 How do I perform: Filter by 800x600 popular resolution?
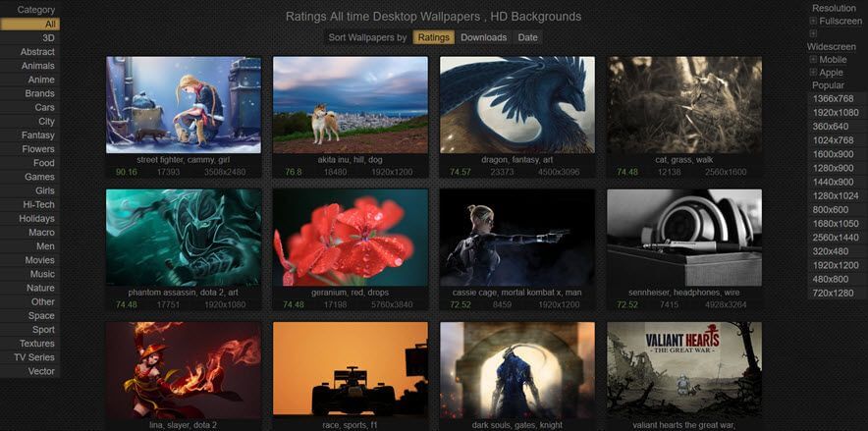pyautogui.click(x=837, y=210)
